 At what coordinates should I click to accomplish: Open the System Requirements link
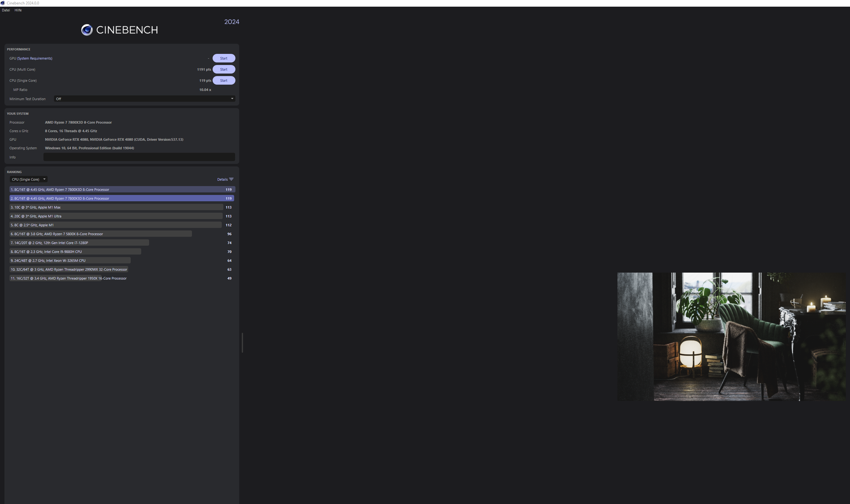pyautogui.click(x=35, y=58)
